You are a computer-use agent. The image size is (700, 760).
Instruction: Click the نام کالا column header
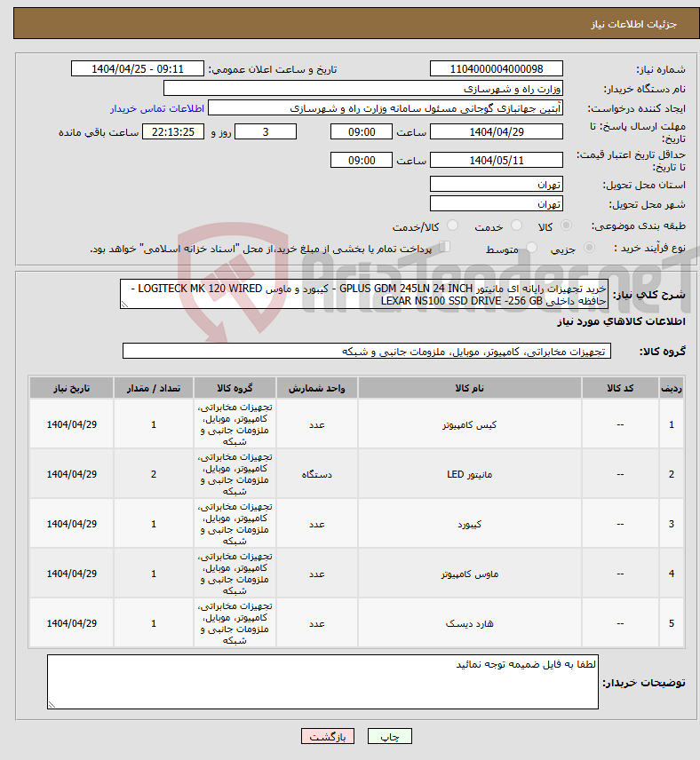tap(470, 388)
